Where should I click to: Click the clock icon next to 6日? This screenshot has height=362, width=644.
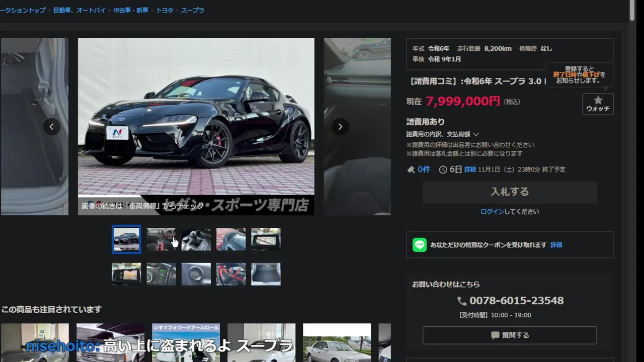[443, 170]
